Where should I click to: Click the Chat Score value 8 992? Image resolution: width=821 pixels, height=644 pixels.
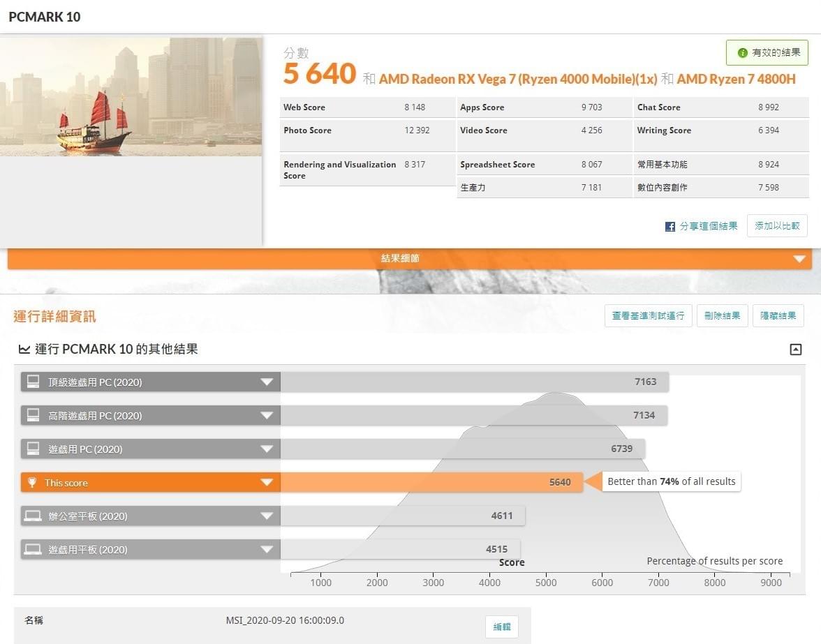pyautogui.click(x=769, y=107)
